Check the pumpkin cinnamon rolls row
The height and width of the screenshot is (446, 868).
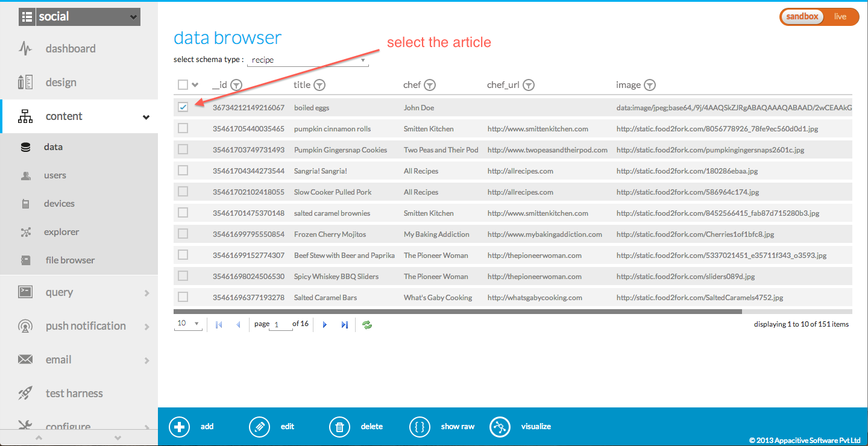(183, 128)
